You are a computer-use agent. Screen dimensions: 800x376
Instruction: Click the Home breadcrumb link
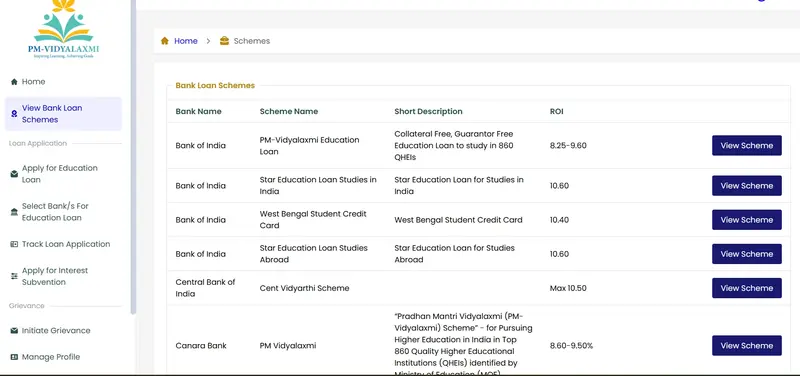coord(186,41)
